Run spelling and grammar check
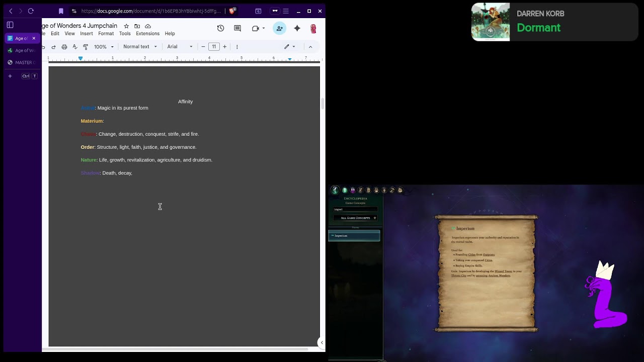 [x=75, y=47]
